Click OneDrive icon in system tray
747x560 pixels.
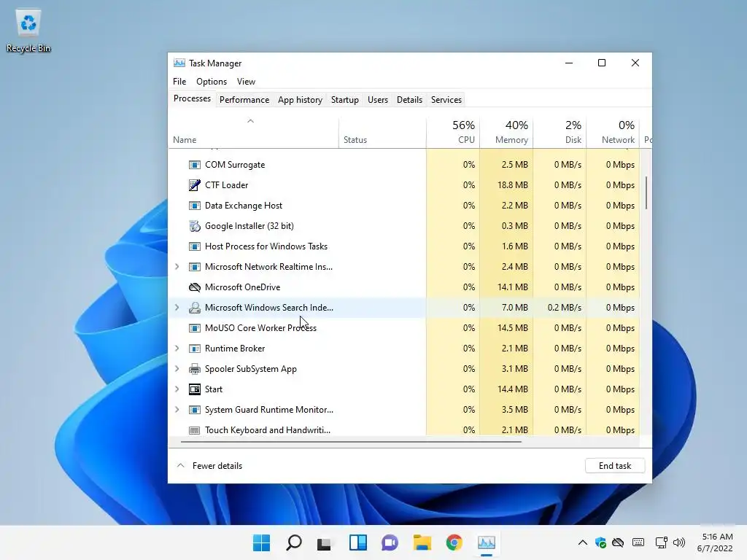pyautogui.click(x=618, y=542)
